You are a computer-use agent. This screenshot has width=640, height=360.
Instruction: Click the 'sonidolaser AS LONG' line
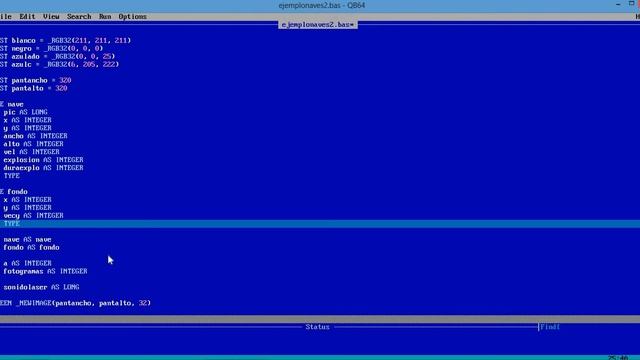(x=41, y=287)
